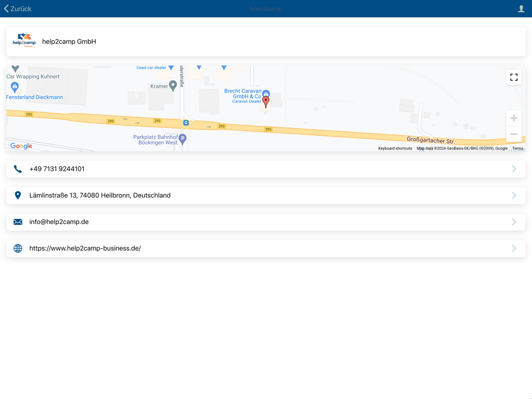Zoom out on the map
The width and height of the screenshot is (532, 399).
click(514, 134)
